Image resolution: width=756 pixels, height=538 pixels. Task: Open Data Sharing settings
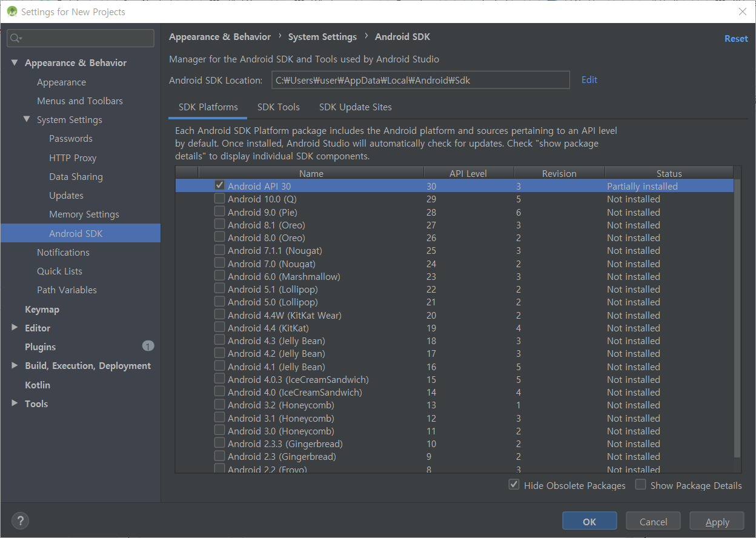click(76, 176)
